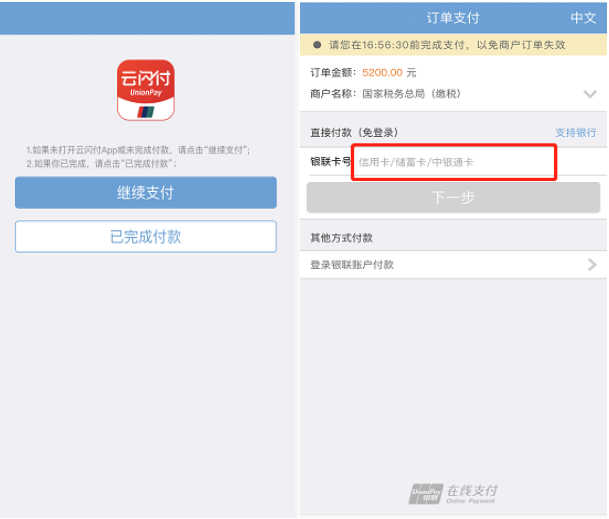Expand merchant details chevron beside 国家税务总局
Viewport: 609px width, 519px height.
click(x=590, y=94)
